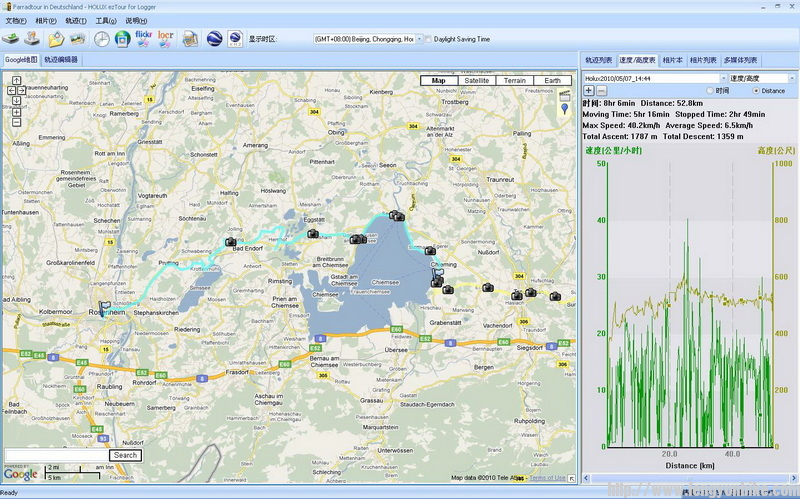Click the KMZ export icon
This screenshot has height=499, width=800.
click(x=235, y=39)
